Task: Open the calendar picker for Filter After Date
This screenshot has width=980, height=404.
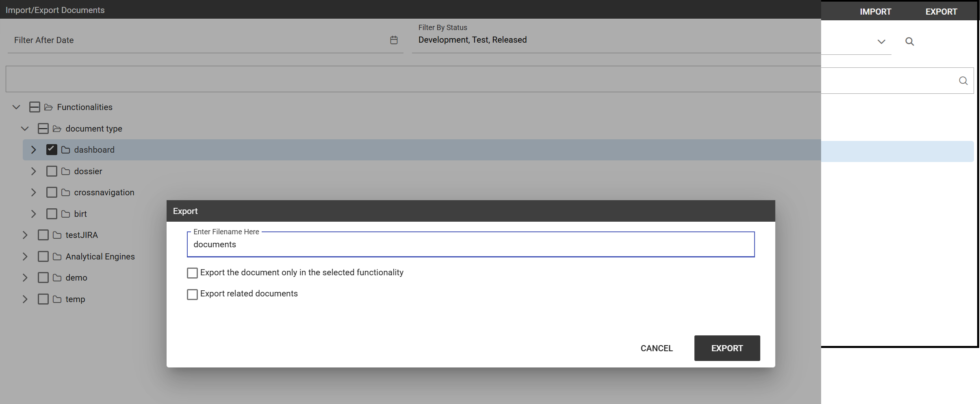Action: (394, 40)
